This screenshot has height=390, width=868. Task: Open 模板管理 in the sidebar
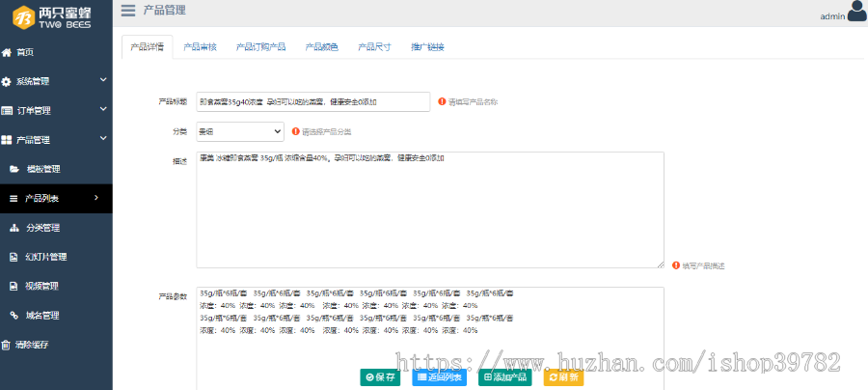[41, 169]
